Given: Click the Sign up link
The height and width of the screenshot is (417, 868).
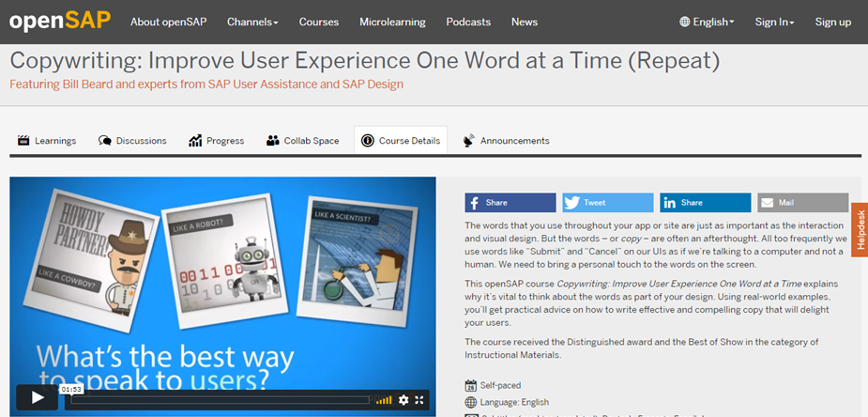Looking at the screenshot, I should point(832,22).
